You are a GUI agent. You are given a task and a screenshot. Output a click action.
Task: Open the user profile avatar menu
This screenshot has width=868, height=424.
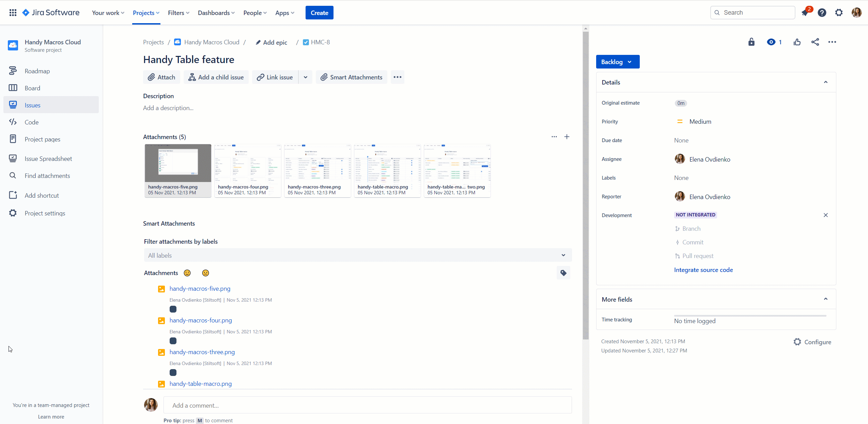point(857,13)
